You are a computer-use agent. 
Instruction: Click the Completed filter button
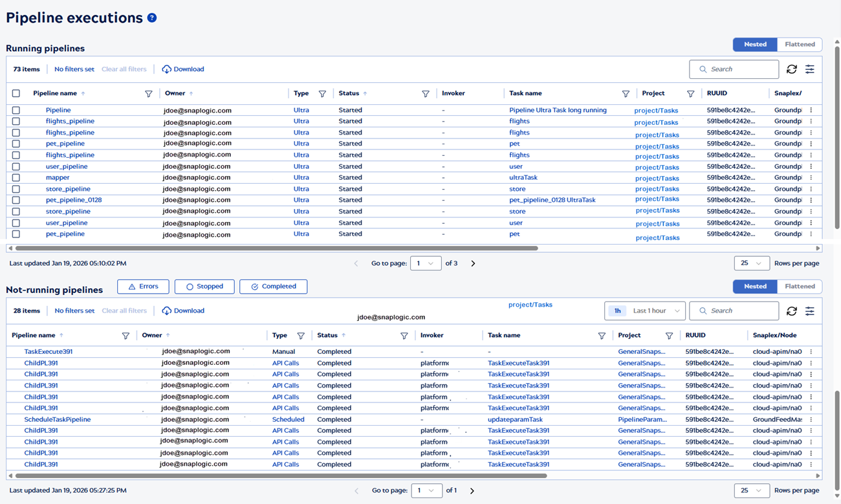[273, 286]
